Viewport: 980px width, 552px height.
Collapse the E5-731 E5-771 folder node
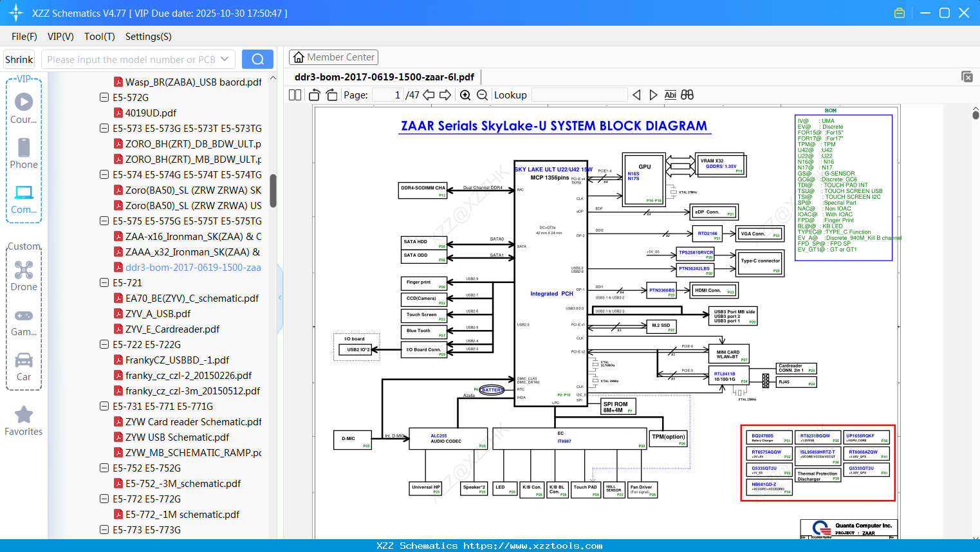pyautogui.click(x=104, y=407)
